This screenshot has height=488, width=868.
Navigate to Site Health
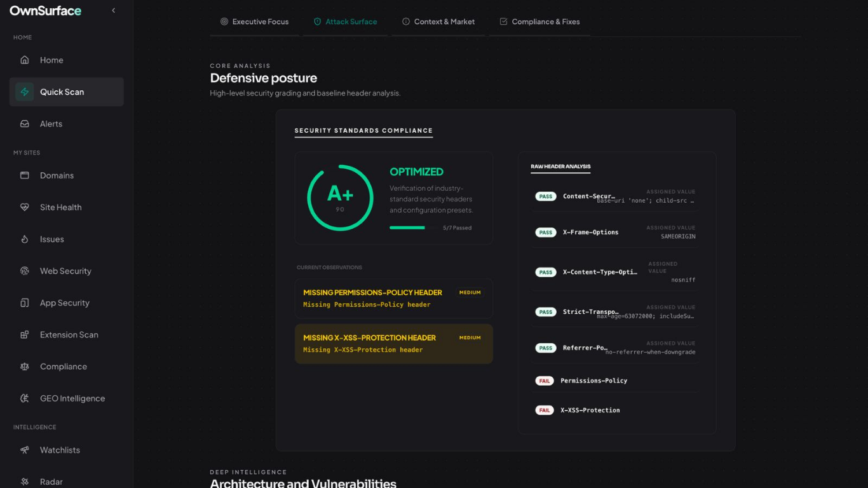point(66,207)
